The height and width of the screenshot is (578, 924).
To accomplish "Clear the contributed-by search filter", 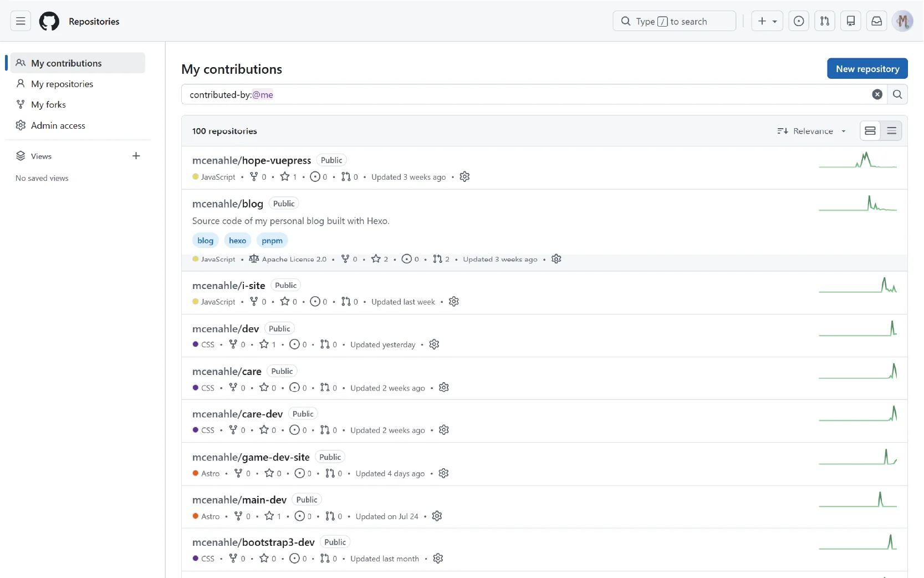I will point(877,94).
